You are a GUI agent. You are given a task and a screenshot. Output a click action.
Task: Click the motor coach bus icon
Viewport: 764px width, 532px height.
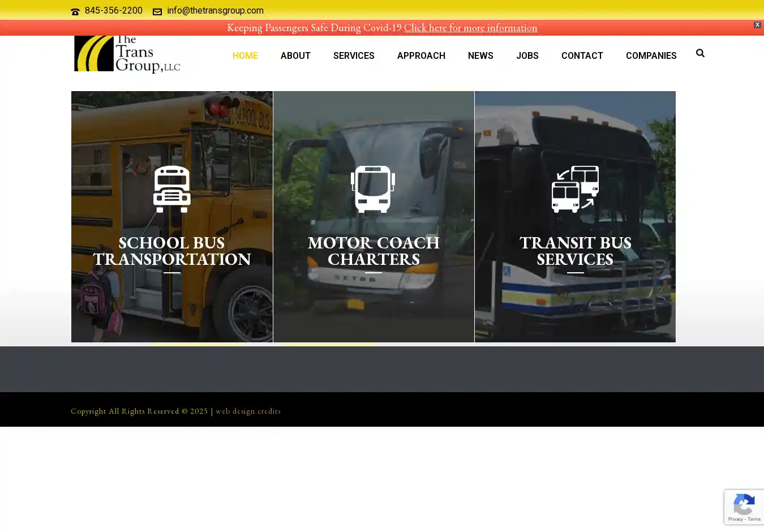point(373,189)
